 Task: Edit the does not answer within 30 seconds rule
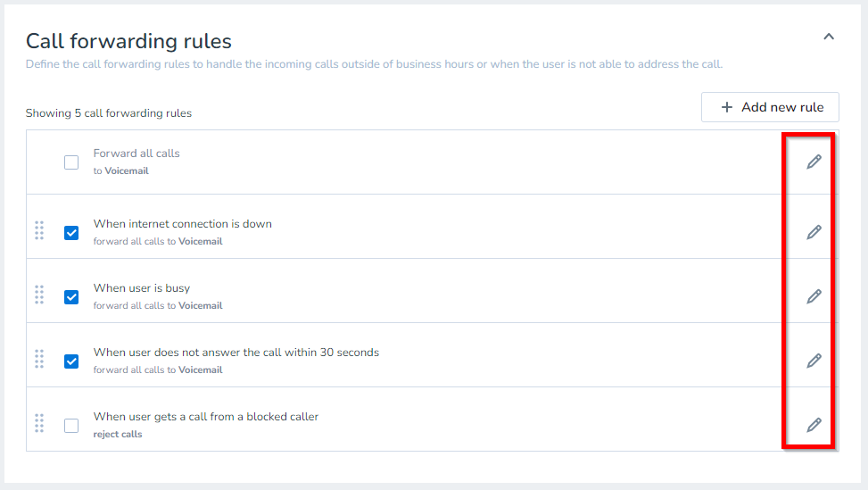pyautogui.click(x=814, y=361)
